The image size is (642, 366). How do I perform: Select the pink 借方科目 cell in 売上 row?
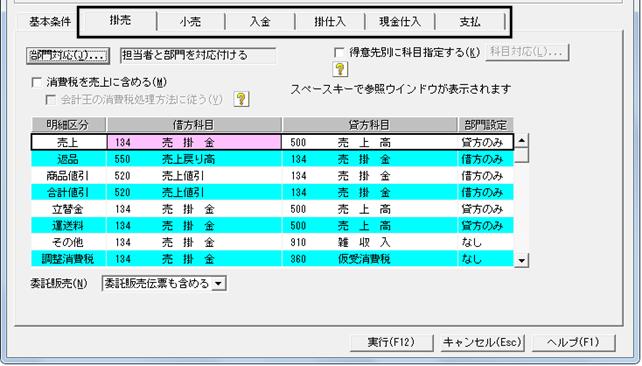tap(194, 142)
